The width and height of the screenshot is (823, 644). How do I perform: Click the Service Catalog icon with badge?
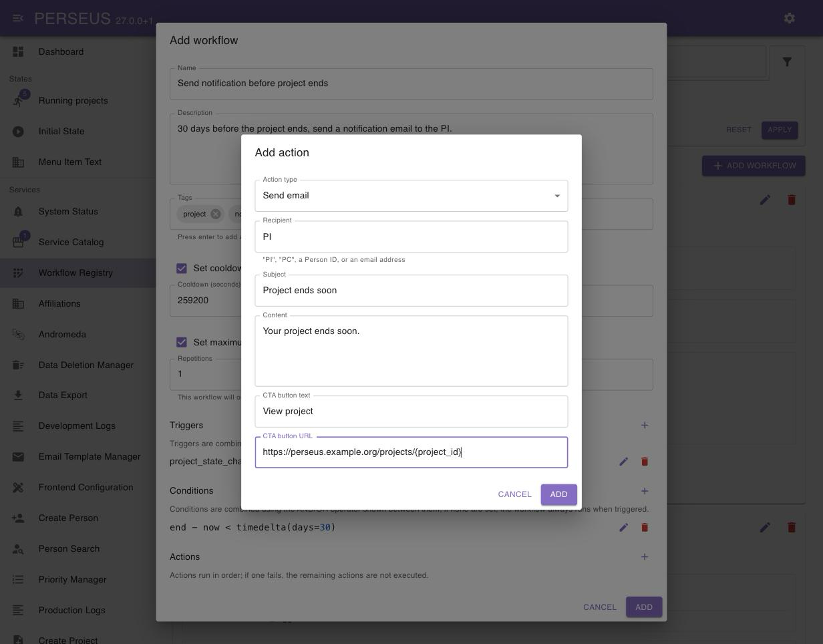[x=19, y=241]
